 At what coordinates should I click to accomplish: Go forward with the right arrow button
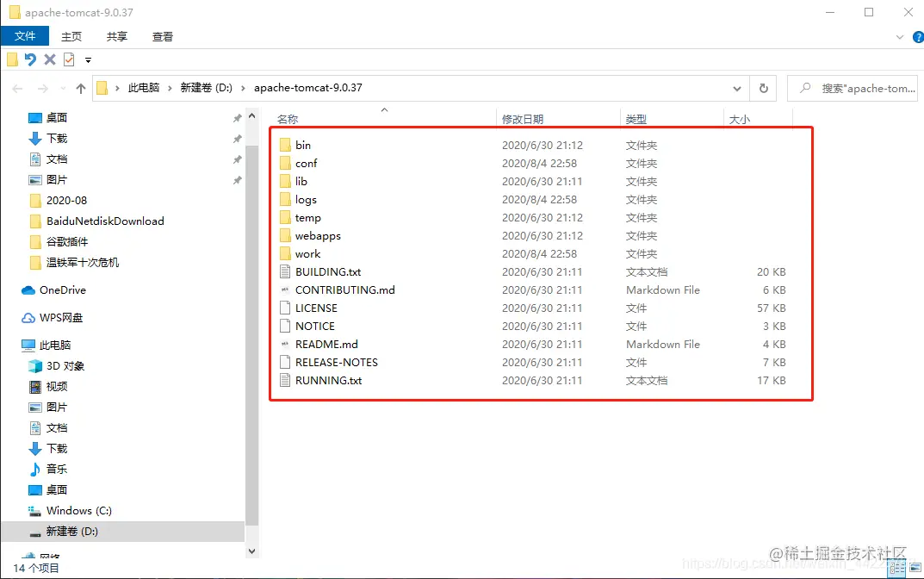(43, 89)
